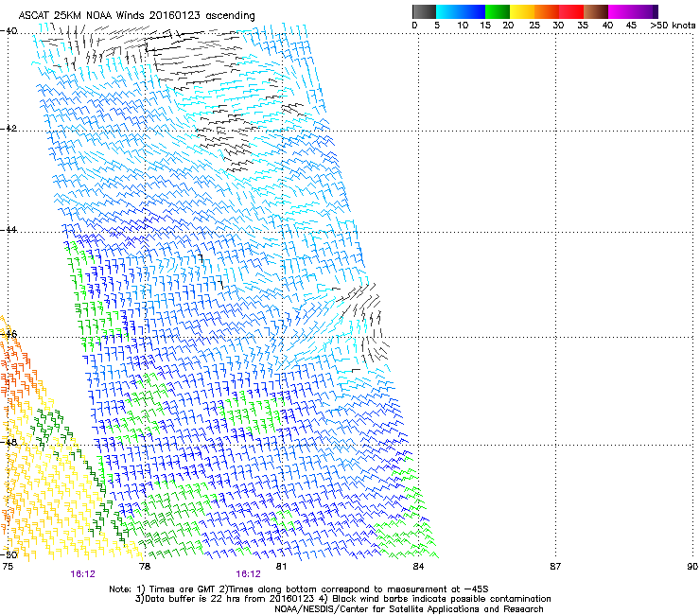Click the -42 latitude axis label
This screenshot has width=700, height=615.
[x=9, y=128]
